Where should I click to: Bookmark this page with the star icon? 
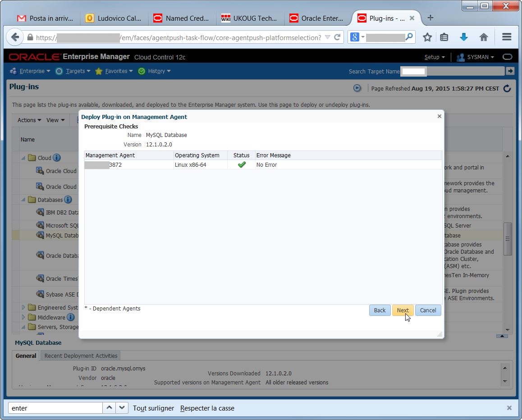pos(427,37)
